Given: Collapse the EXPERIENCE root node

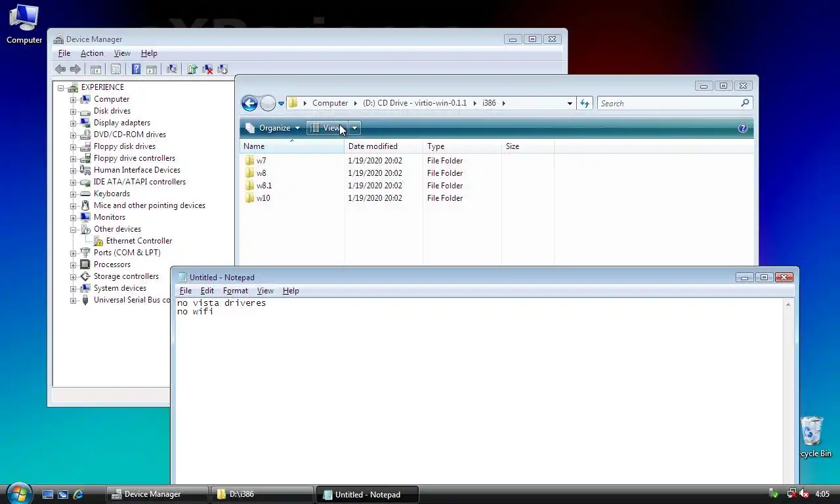Looking at the screenshot, I should 60,87.
